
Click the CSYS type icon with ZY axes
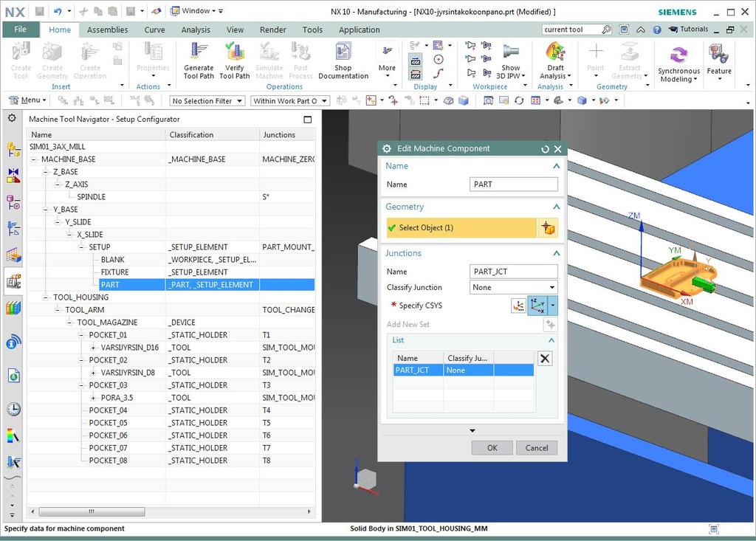pyautogui.click(x=537, y=306)
